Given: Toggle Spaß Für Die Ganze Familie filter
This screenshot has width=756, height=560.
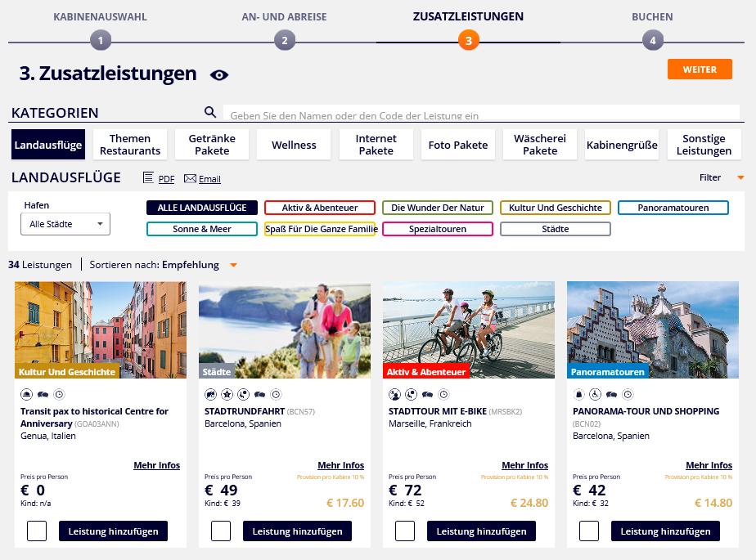Looking at the screenshot, I should pyautogui.click(x=320, y=229).
